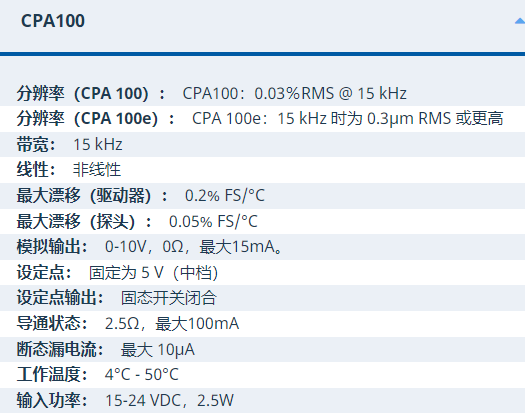The image size is (525, 416).
Task: Select the 最大漂移 (探头) label
Action: click(x=84, y=221)
